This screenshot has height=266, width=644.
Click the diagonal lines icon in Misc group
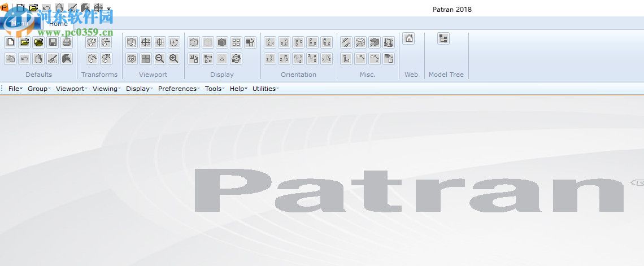pyautogui.click(x=346, y=42)
